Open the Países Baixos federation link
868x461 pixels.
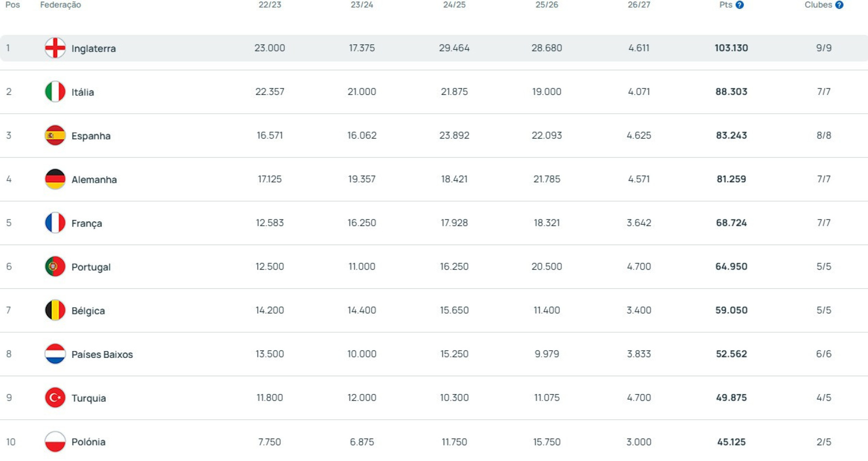102,354
